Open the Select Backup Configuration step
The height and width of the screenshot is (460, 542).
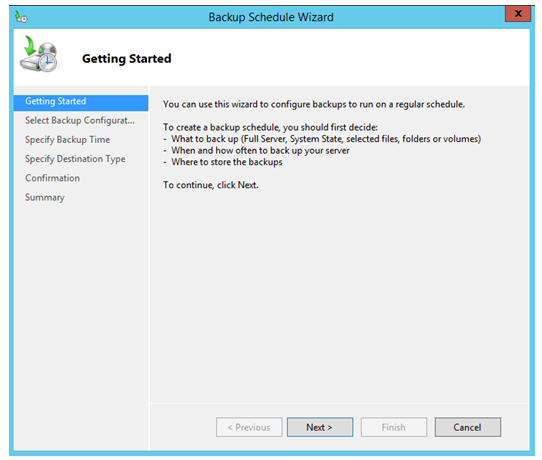coord(81,121)
